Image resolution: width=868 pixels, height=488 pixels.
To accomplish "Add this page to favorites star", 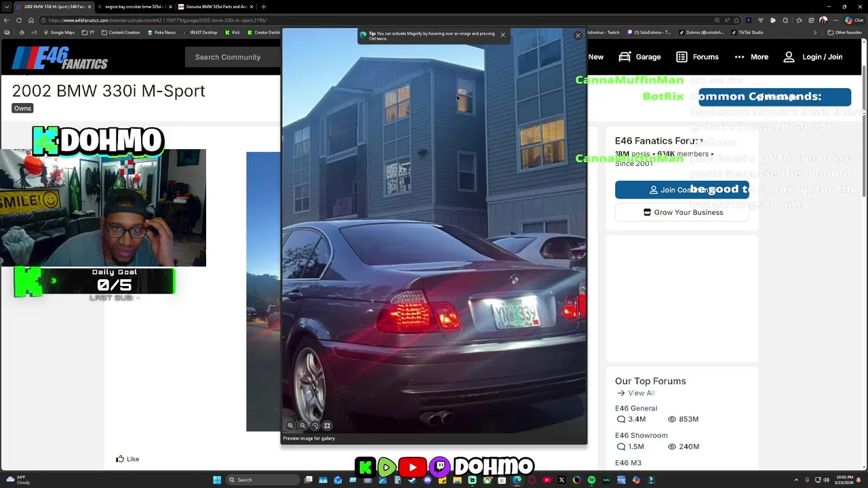I will [736, 20].
